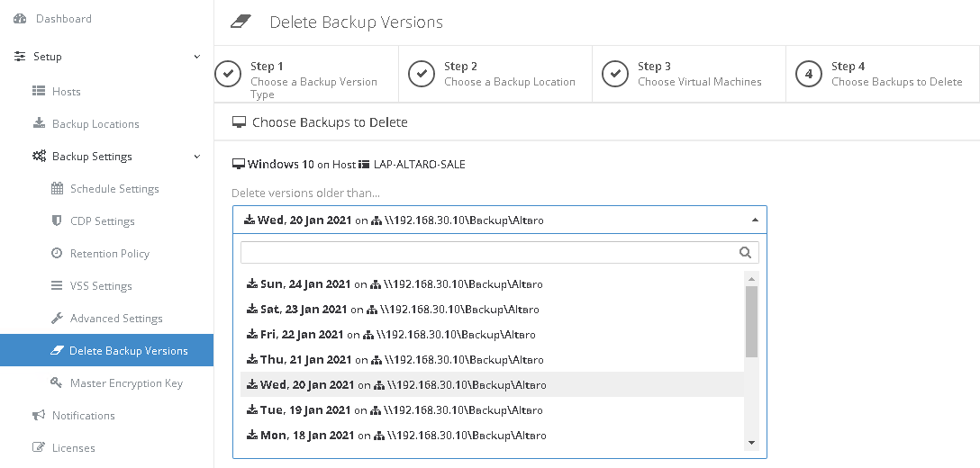Click the Backup Locations download icon
Screen dimensions: 980x468
pyautogui.click(x=39, y=124)
